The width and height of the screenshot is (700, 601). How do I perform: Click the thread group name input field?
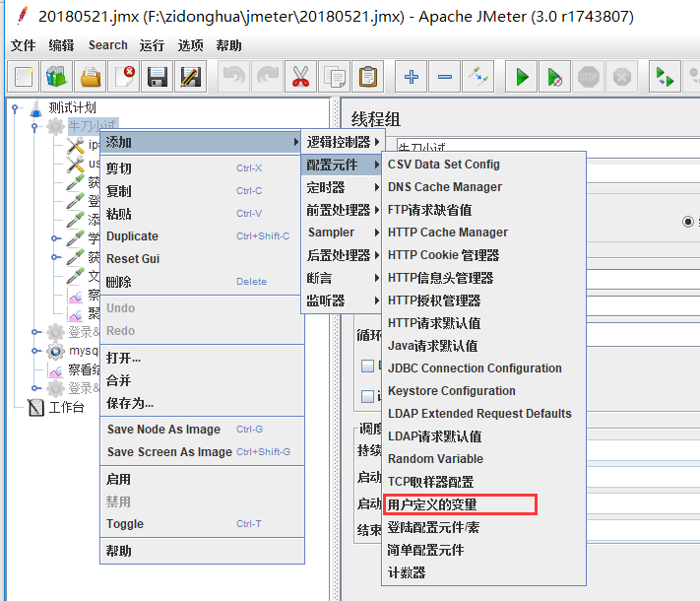pyautogui.click(x=548, y=148)
